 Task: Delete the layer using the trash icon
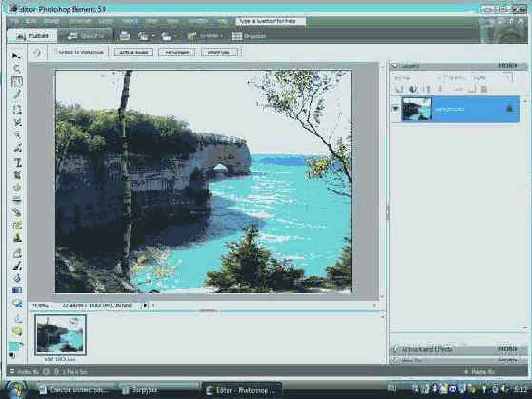coord(484,90)
